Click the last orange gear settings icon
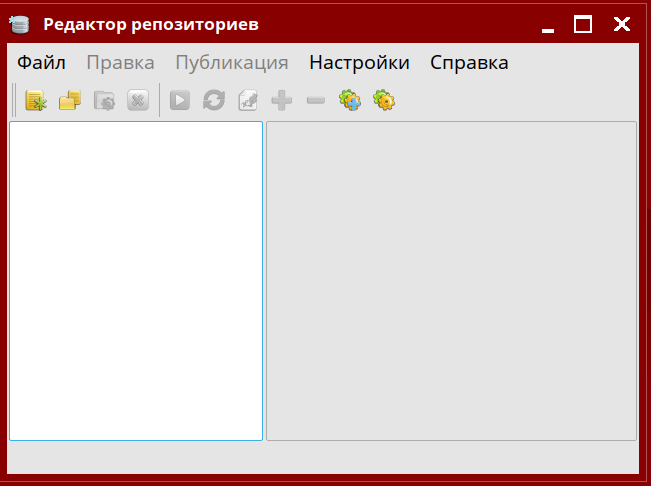 pyautogui.click(x=384, y=100)
